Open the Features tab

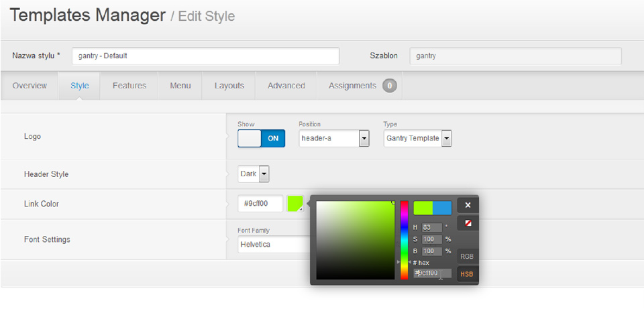129,86
